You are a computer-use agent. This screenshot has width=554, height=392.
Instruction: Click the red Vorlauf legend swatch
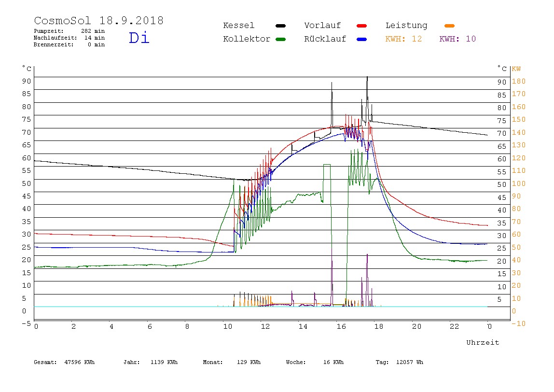(x=362, y=26)
